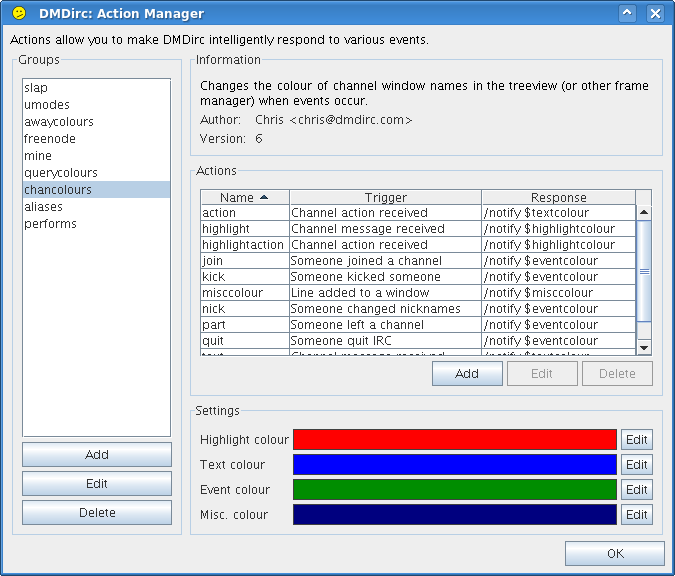Click OK to close the dialog

click(x=615, y=553)
